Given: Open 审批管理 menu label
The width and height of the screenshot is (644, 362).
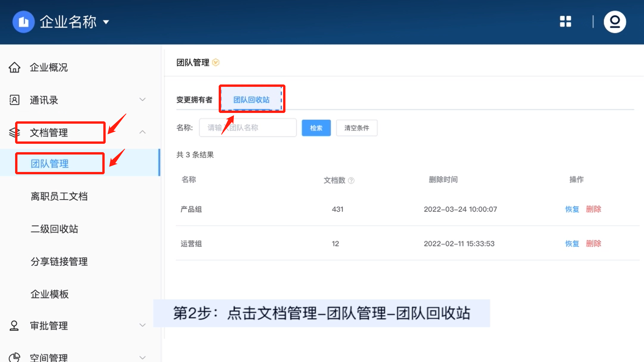Looking at the screenshot, I should point(49,325).
